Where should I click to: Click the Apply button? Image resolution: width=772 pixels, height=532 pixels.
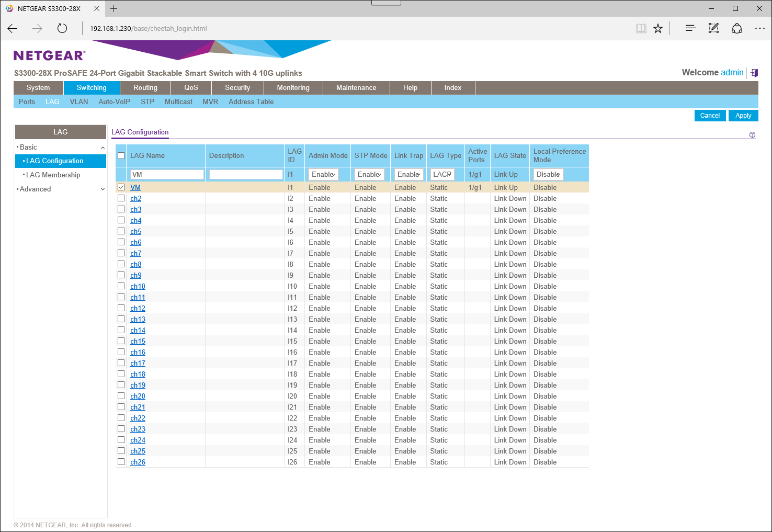click(743, 116)
